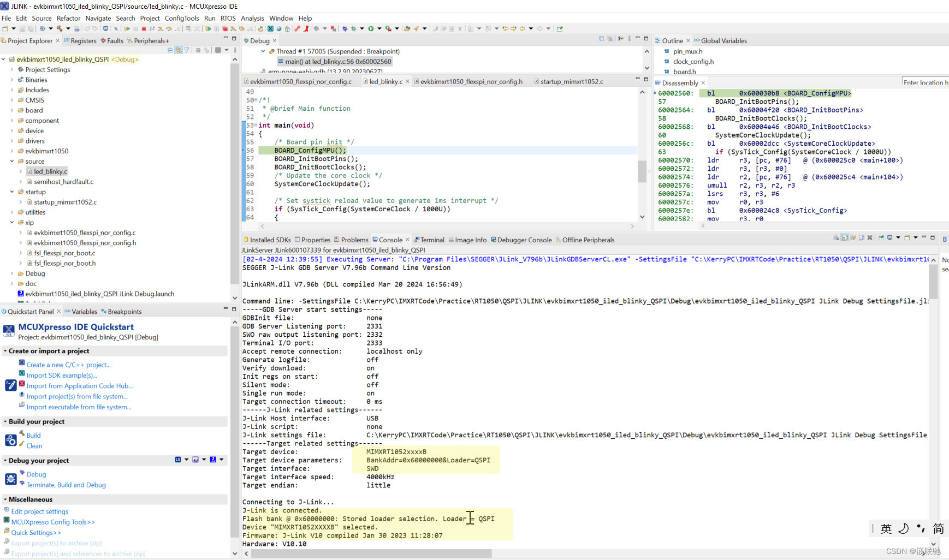Click the Import SDK example(s) link
The width and height of the screenshot is (949, 560).
coord(62,376)
